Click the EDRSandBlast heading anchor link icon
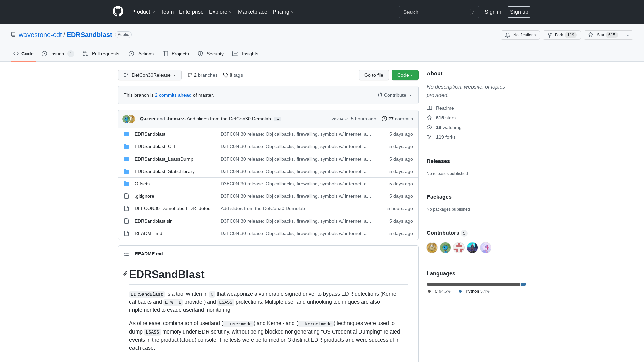The width and height of the screenshot is (644, 362). (x=124, y=274)
